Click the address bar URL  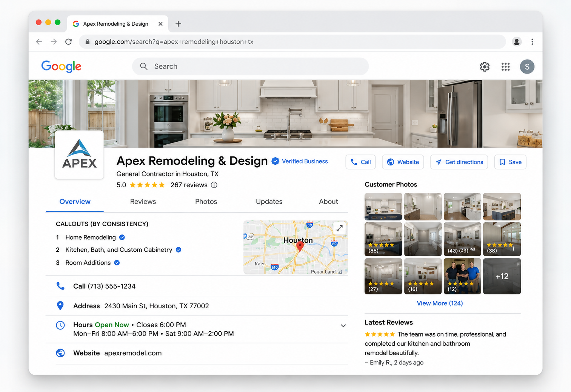click(x=174, y=42)
